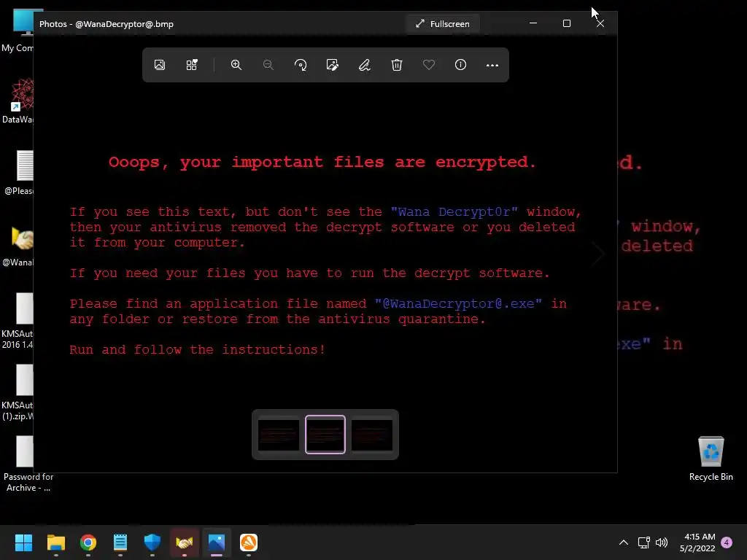Switch to the handshake WanaDecryptor taskbar app
The image size is (747, 560).
[x=185, y=542]
